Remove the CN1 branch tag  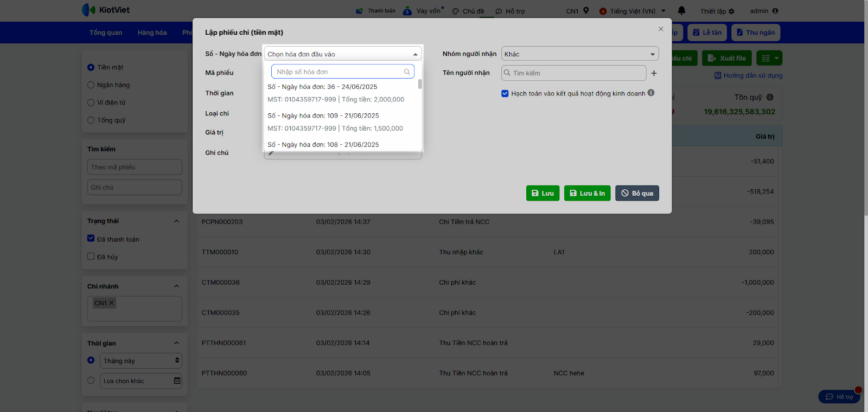(111, 303)
